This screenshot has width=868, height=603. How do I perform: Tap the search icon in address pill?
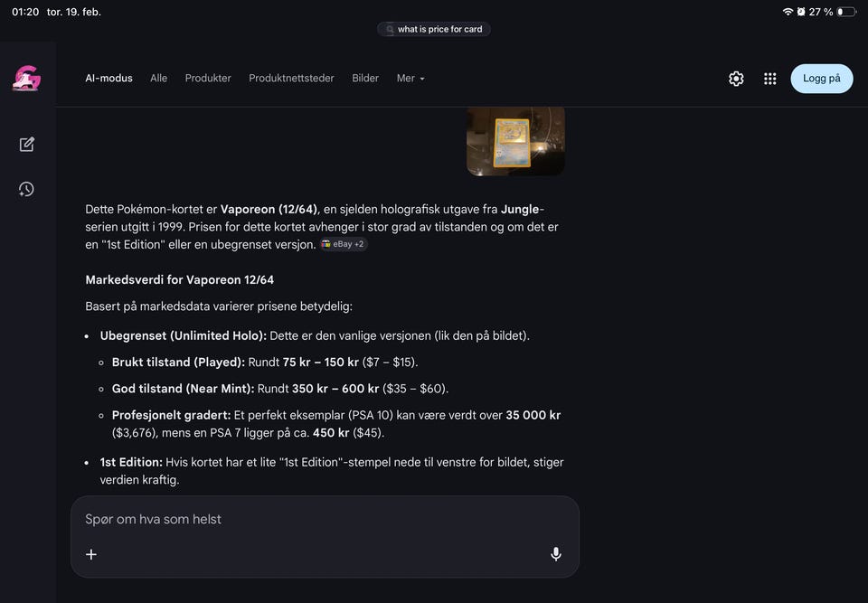[390, 29]
